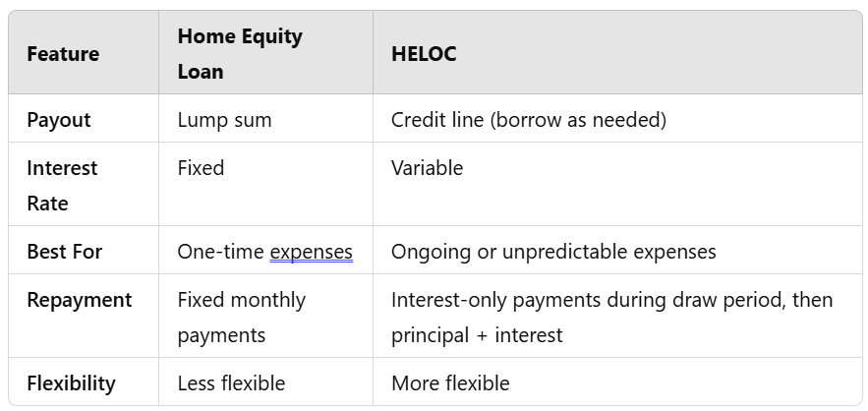Click the 'Fixed' interest rate cell
The width and height of the screenshot is (868, 411).
click(x=201, y=168)
